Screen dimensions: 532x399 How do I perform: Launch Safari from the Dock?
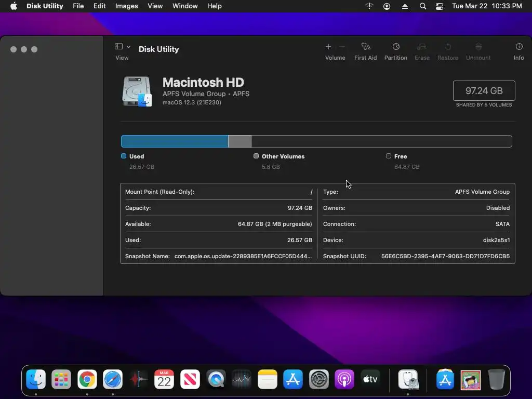pyautogui.click(x=113, y=379)
